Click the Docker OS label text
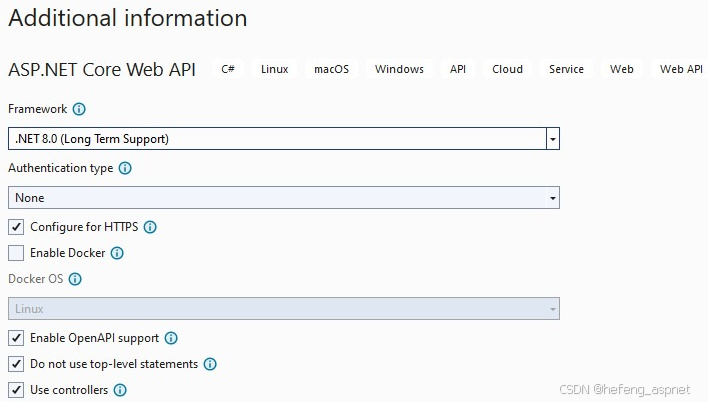708x402 pixels. point(36,279)
